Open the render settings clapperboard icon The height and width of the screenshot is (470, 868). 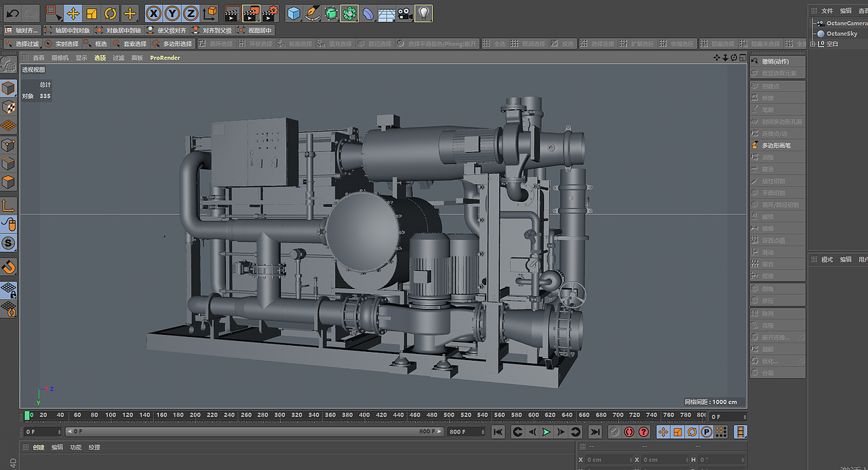[270, 13]
